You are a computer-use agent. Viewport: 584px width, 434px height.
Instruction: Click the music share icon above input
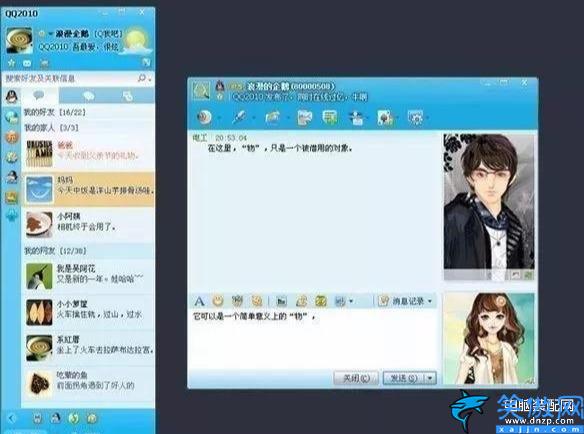click(301, 301)
